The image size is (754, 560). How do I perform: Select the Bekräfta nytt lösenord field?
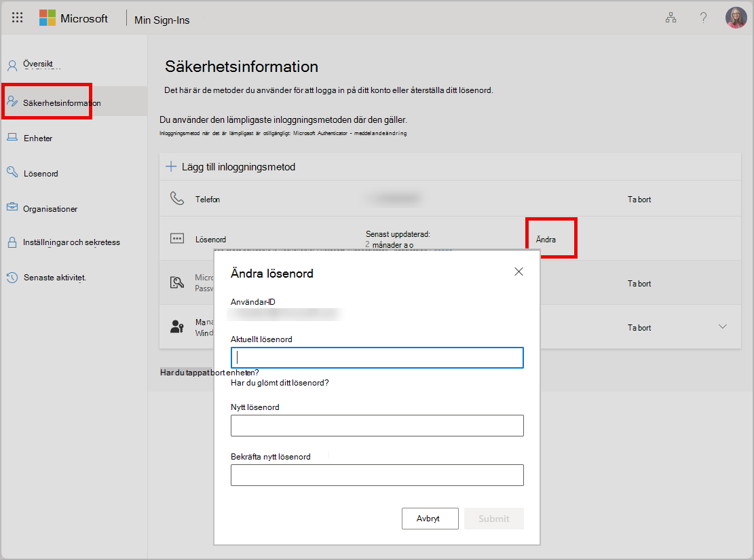(x=377, y=475)
